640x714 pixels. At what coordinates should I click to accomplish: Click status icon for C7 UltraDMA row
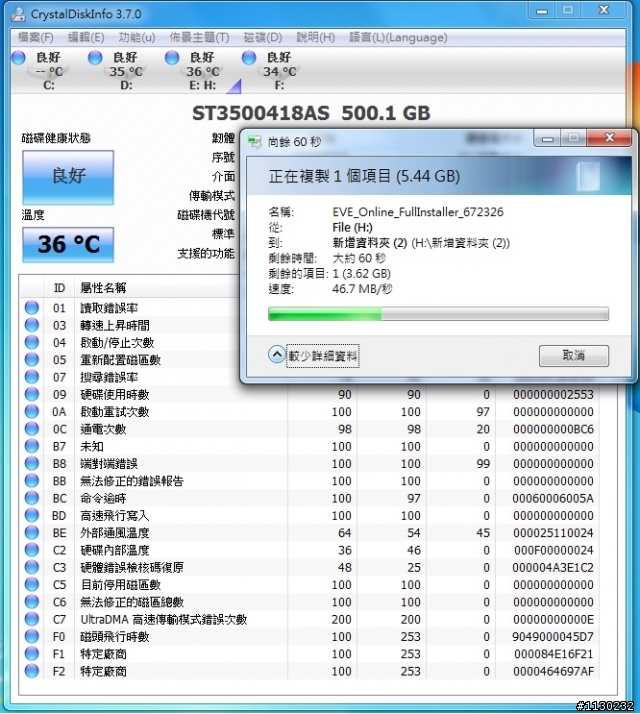tap(31, 619)
